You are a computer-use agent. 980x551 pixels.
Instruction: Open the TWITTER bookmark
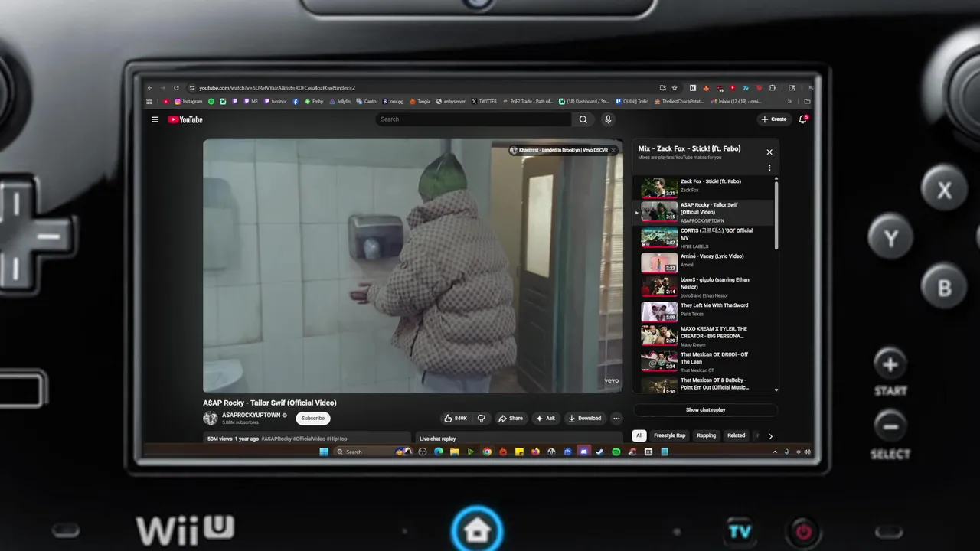point(484,101)
